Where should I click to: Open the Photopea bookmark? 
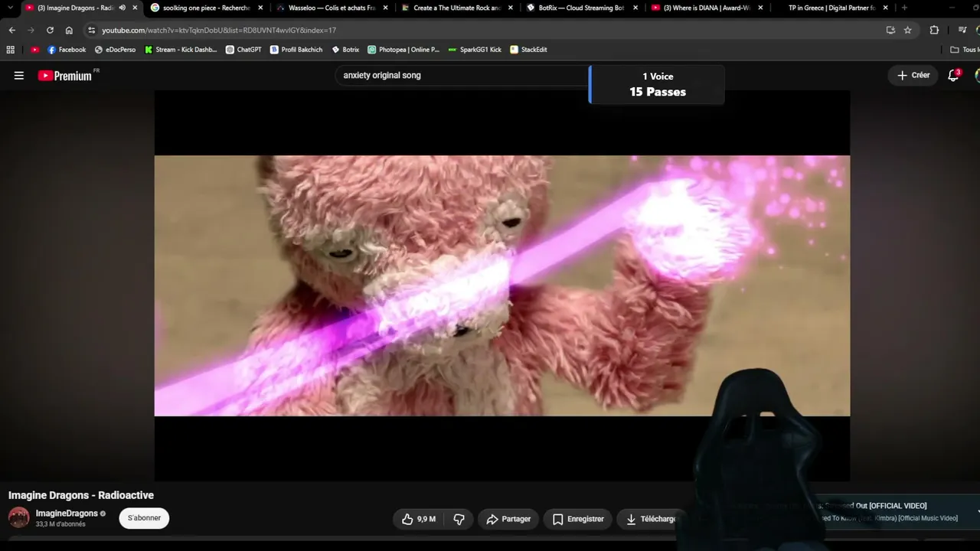[403, 50]
